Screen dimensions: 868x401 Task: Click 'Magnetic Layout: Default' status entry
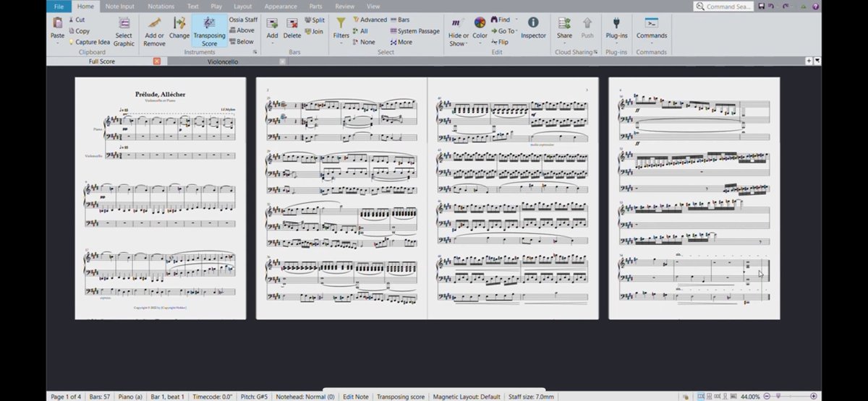466,397
